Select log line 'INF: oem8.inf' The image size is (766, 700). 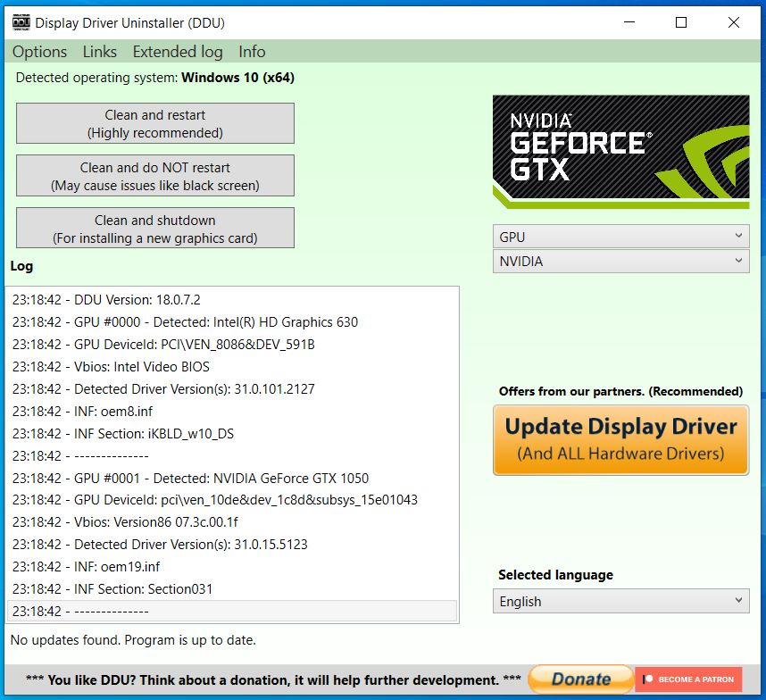232,412
